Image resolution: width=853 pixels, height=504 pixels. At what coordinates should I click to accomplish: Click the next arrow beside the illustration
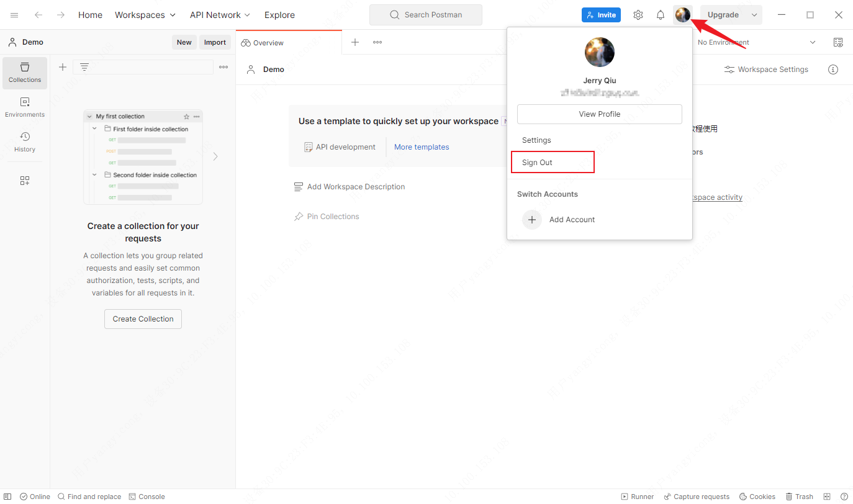215,156
